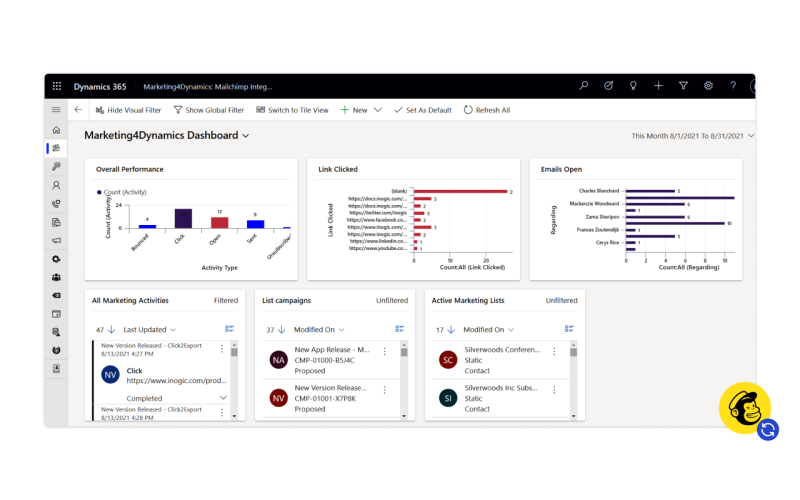The width and height of the screenshot is (800, 500).
Task: Toggle the hamburger navigation menu
Action: [x=56, y=110]
